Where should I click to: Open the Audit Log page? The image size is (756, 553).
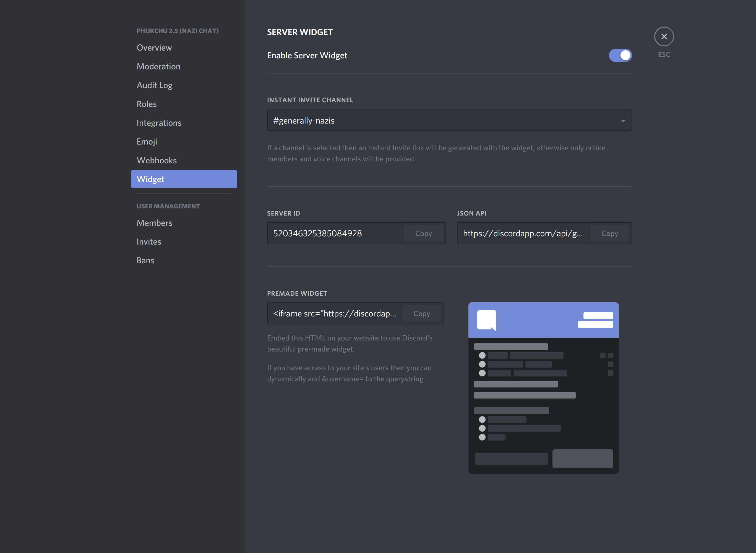(x=184, y=85)
